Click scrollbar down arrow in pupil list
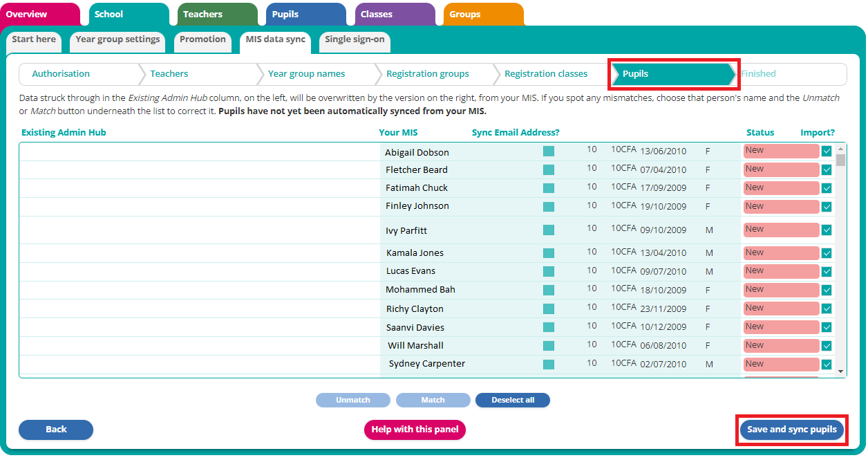 click(x=841, y=371)
